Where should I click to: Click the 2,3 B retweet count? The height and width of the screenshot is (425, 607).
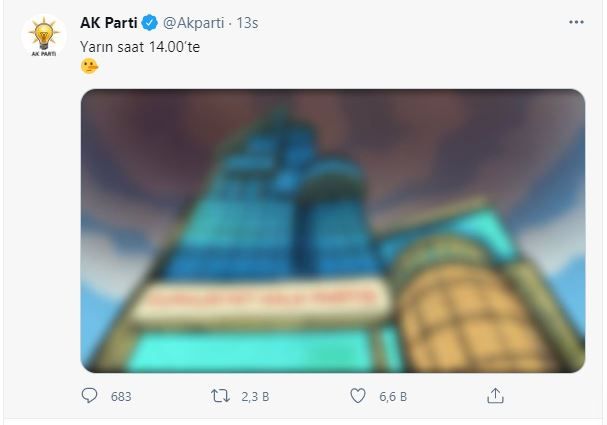(x=255, y=396)
